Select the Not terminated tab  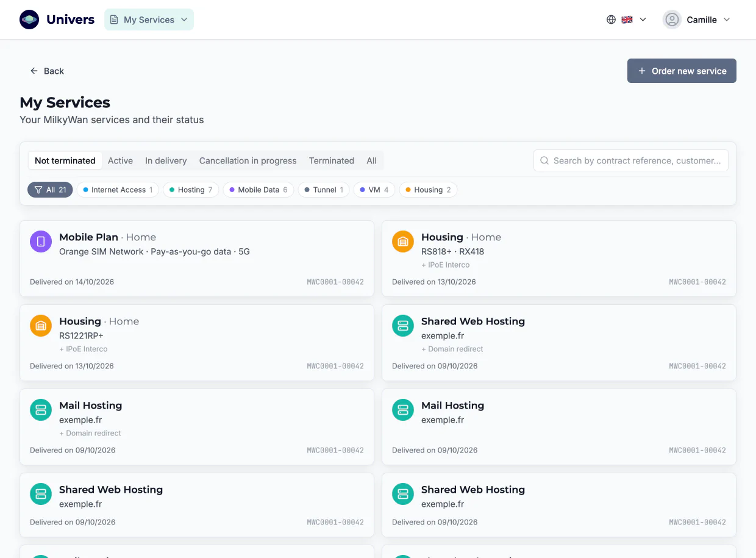pyautogui.click(x=65, y=160)
